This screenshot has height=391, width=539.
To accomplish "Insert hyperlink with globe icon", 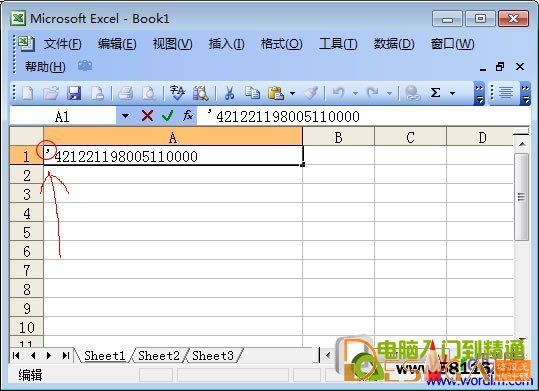I will click(x=412, y=93).
